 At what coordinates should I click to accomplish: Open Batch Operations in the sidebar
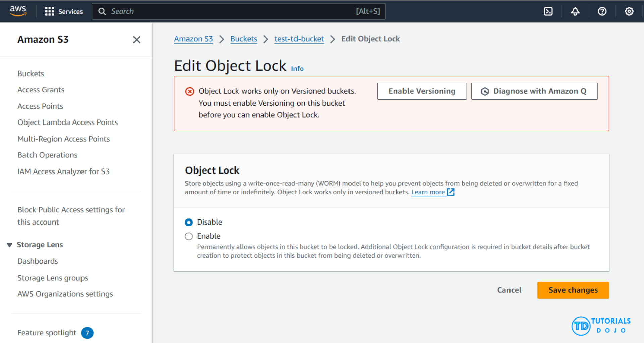click(47, 155)
